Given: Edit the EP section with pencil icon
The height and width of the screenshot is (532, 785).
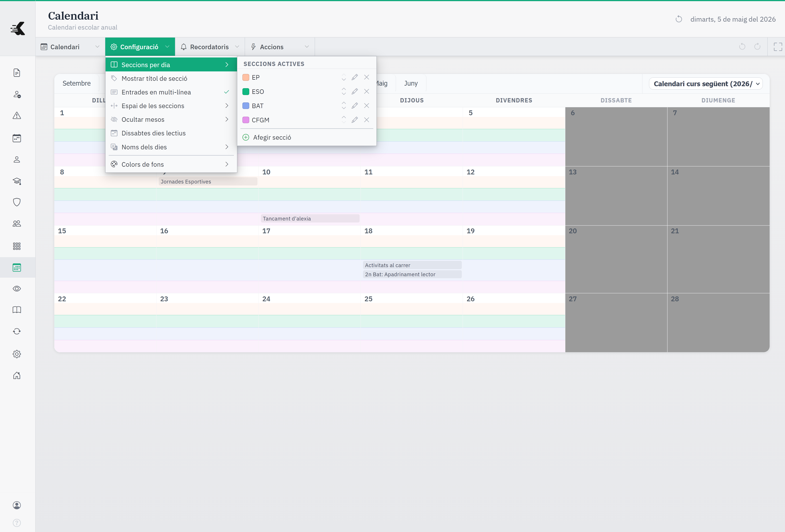Looking at the screenshot, I should pos(355,77).
